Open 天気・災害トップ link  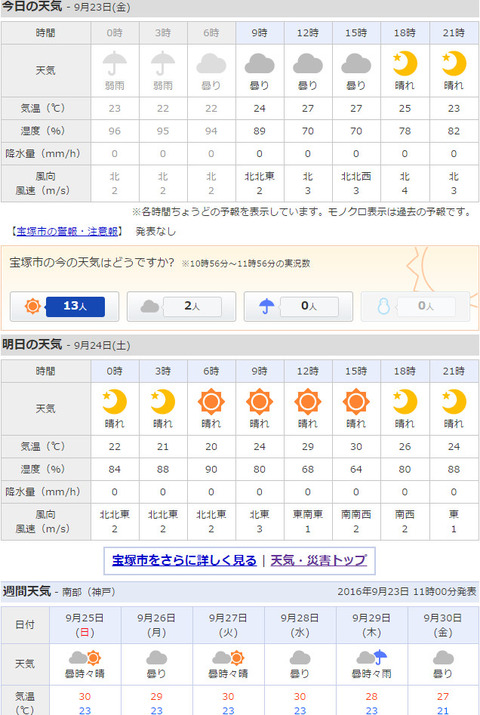tap(318, 560)
